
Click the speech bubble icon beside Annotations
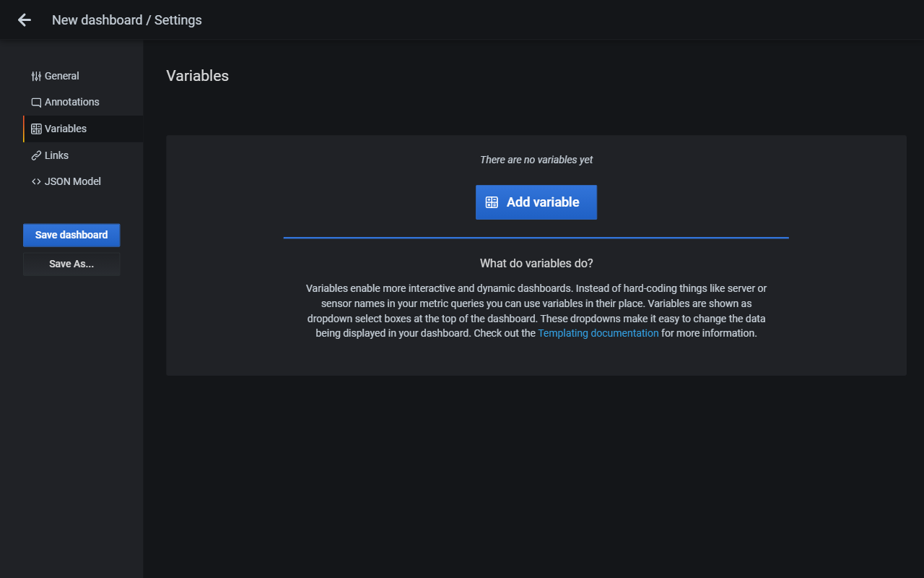coord(35,102)
